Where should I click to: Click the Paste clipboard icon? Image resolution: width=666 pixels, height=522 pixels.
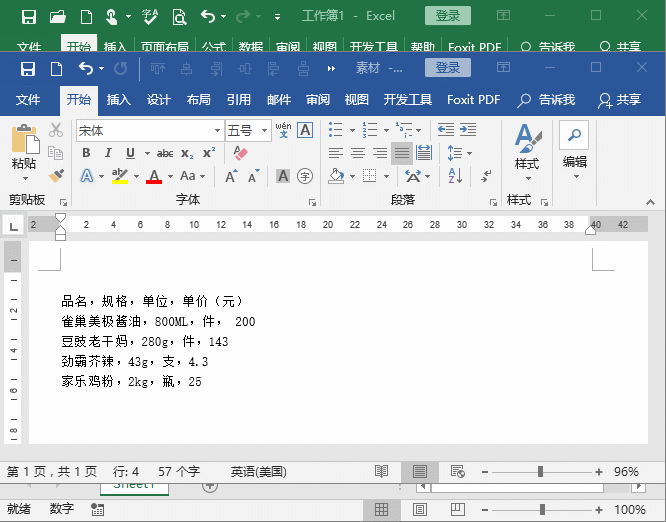click(25, 139)
